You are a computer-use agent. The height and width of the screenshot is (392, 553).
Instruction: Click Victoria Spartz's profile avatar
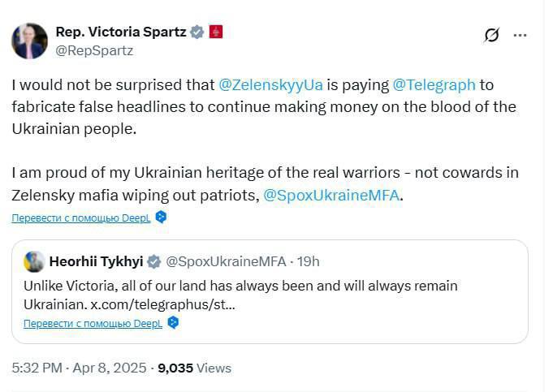coord(30,41)
